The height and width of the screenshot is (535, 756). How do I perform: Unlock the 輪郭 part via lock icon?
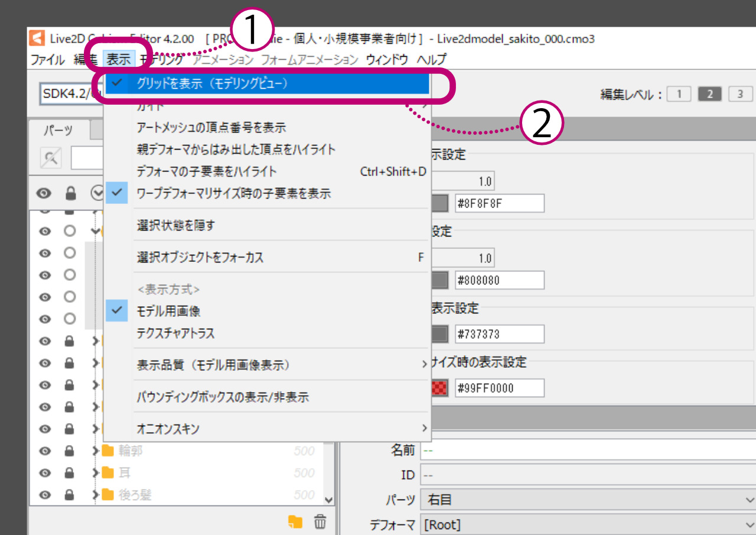[69, 451]
